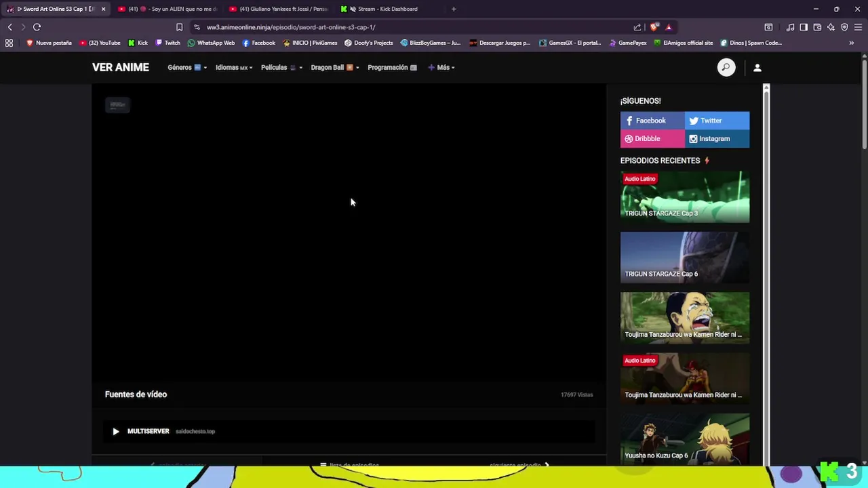Open the Facebook follow button
The width and height of the screenshot is (868, 488).
pos(652,121)
